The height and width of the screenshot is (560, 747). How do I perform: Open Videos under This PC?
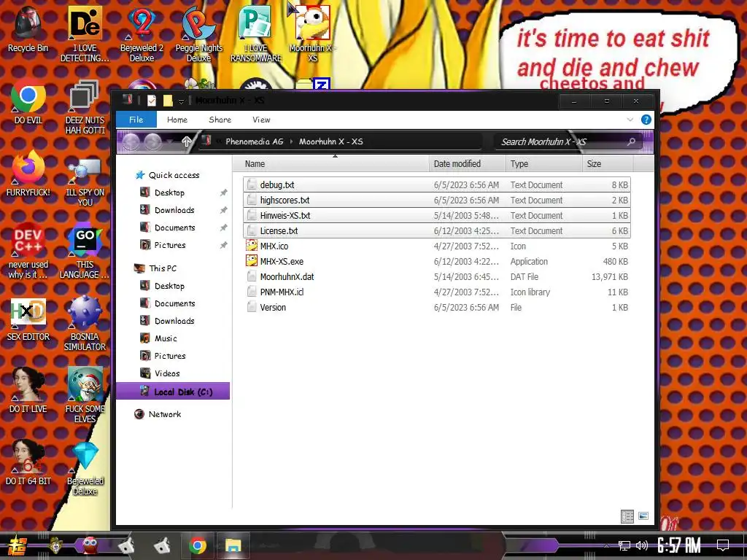pyautogui.click(x=167, y=373)
